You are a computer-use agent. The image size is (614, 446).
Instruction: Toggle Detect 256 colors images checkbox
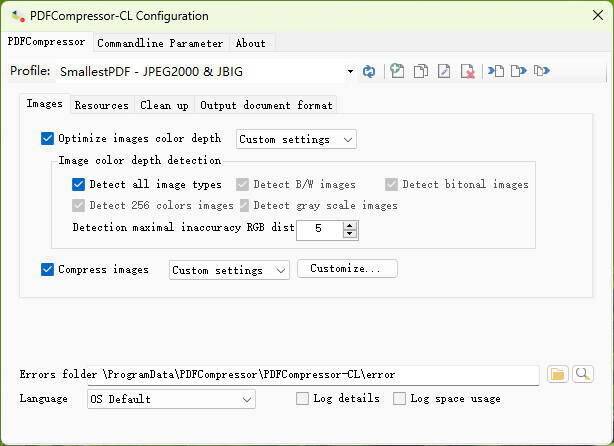click(78, 206)
